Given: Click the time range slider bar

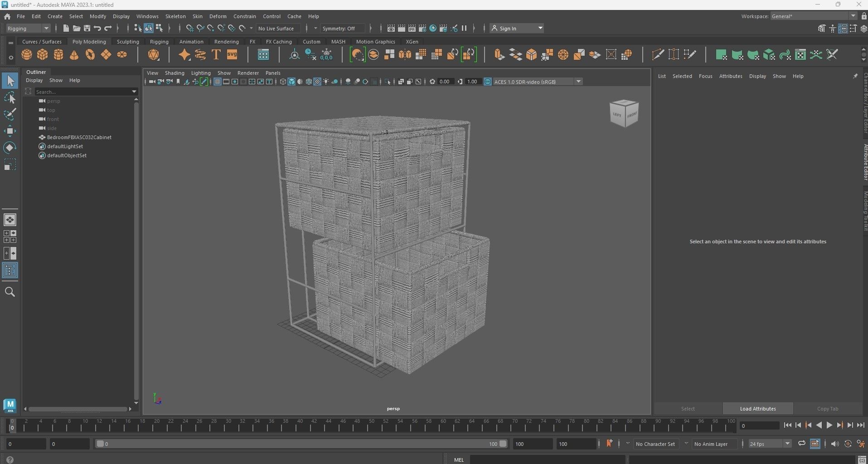Looking at the screenshot, I should pyautogui.click(x=301, y=444).
